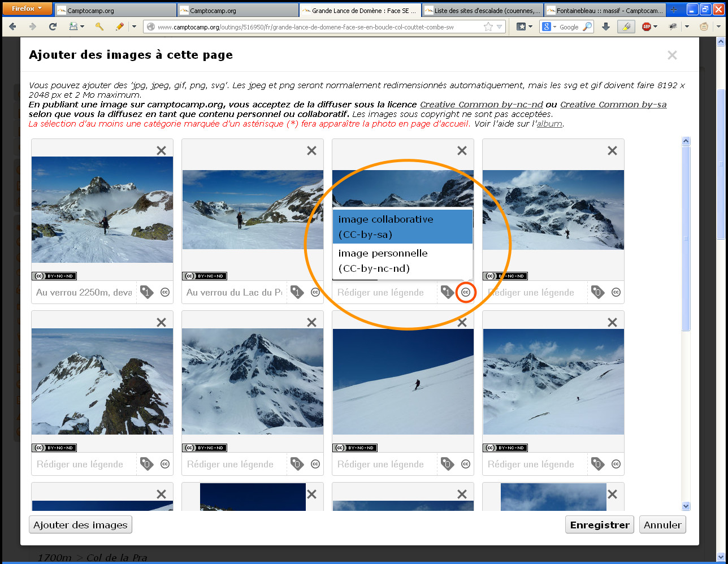Click the Adblock Plus ABP icon
728x564 pixels.
(647, 27)
